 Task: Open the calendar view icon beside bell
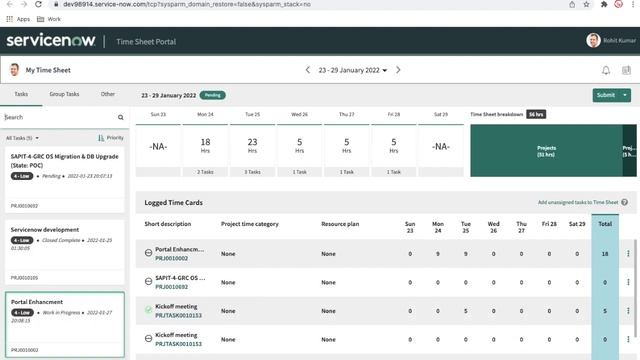[x=626, y=70]
